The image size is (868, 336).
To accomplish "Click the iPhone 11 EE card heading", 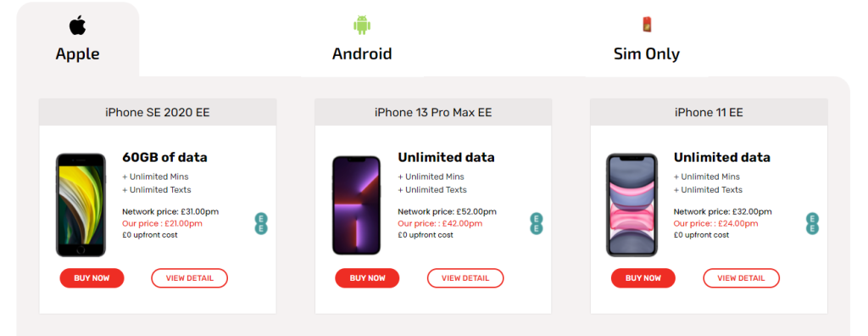I will click(709, 113).
